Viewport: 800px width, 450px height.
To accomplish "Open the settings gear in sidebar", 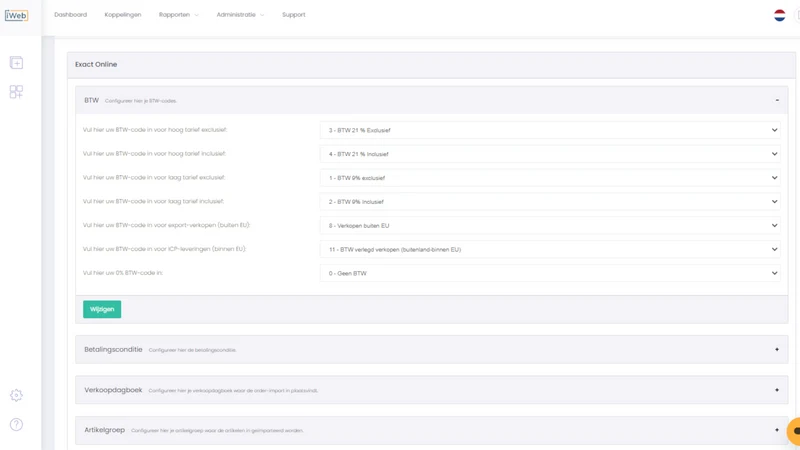I will point(16,395).
